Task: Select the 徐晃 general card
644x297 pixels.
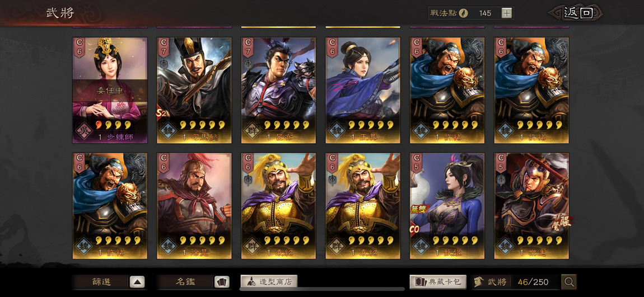Action: (x=194, y=206)
